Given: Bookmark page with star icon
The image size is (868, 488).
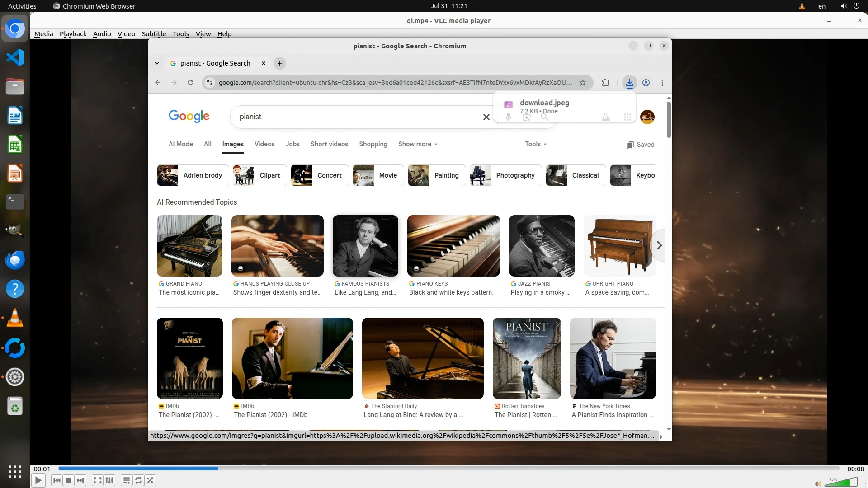Looking at the screenshot, I should [x=583, y=83].
